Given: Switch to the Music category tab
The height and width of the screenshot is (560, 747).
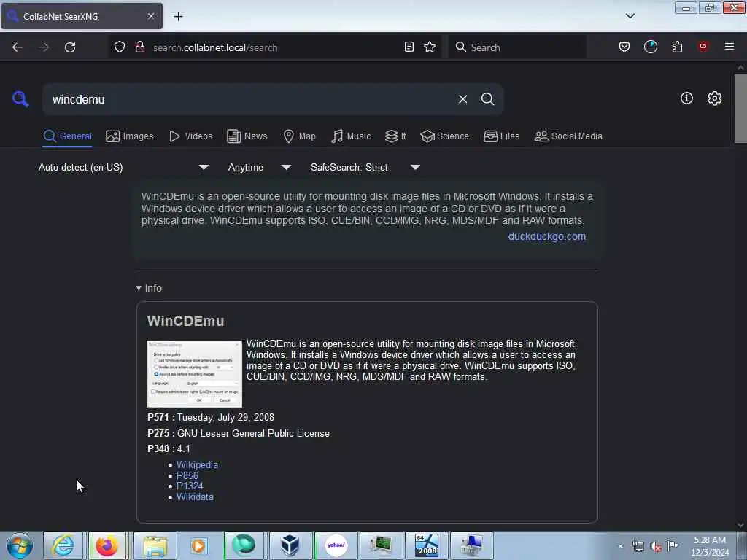Looking at the screenshot, I should (351, 136).
